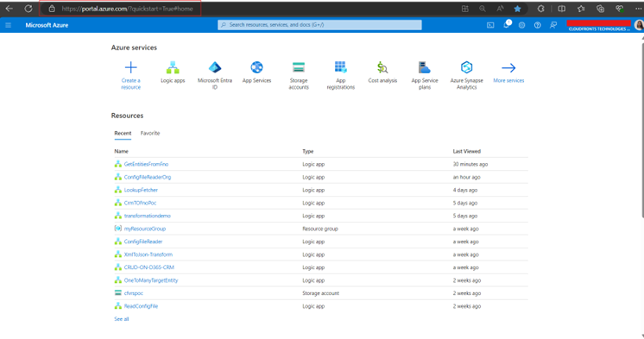644x339 pixels.
Task: Open browser split screen icon
Action: 561,9
